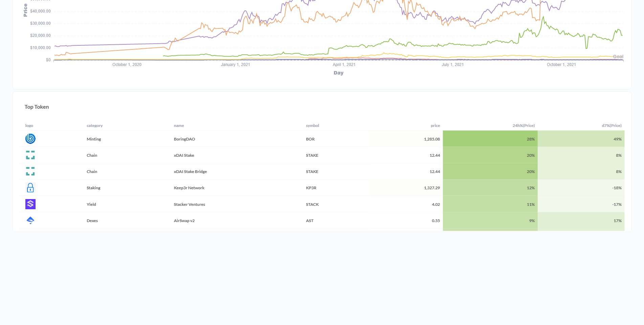This screenshot has height=325, width=644.
Task: Sort the table by price column
Action: tap(435, 125)
